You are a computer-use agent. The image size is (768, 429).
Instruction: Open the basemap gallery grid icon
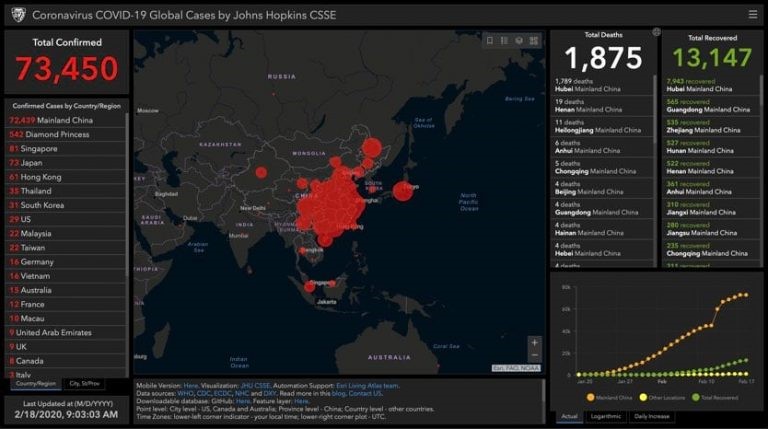tap(533, 41)
